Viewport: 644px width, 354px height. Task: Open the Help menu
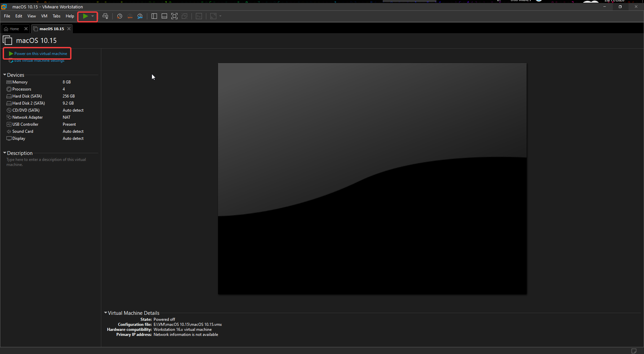click(x=70, y=16)
